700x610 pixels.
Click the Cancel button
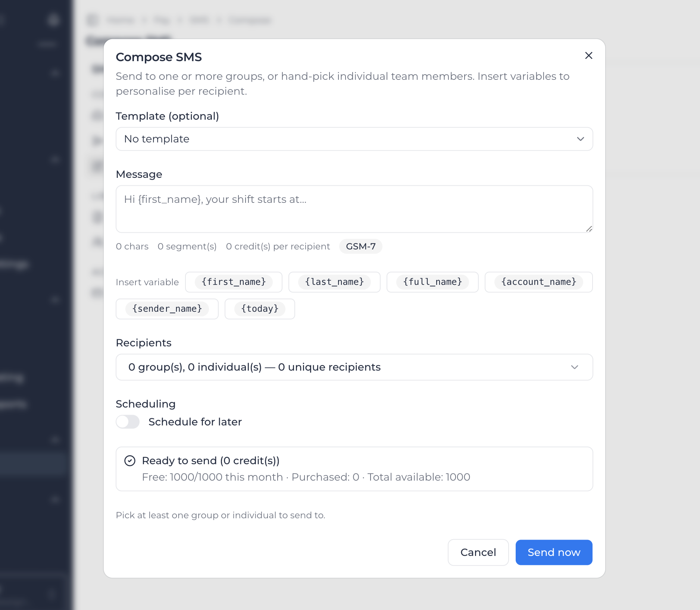pos(478,552)
